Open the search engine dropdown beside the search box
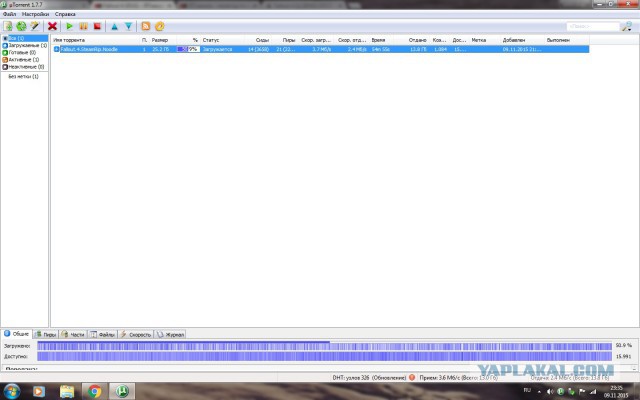 tap(626, 27)
